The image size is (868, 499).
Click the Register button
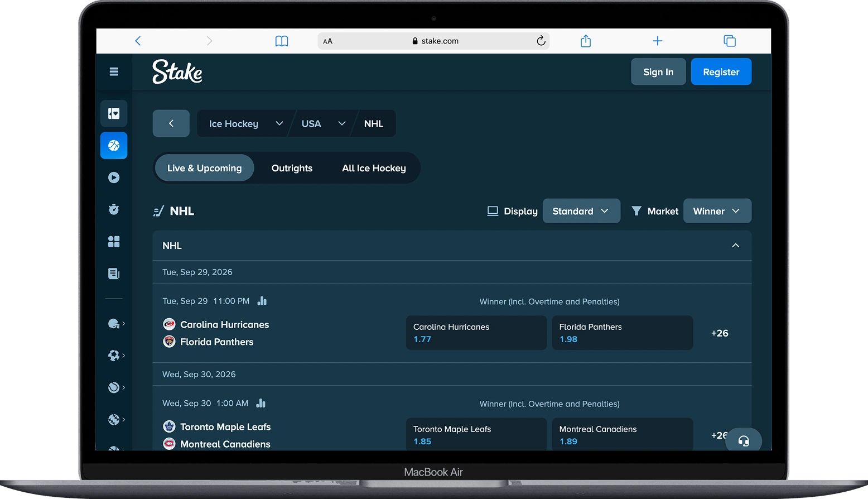tap(721, 71)
